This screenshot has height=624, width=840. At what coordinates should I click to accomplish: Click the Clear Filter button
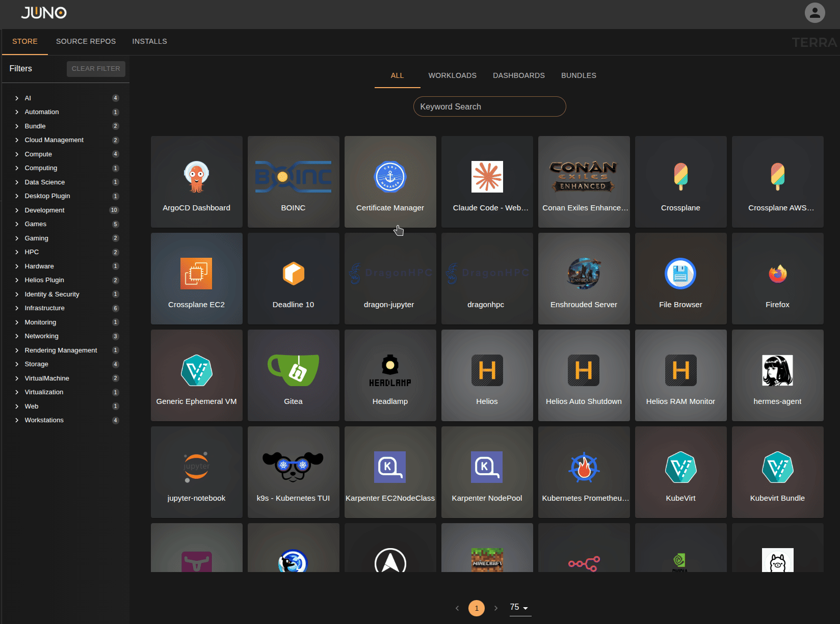click(x=96, y=69)
